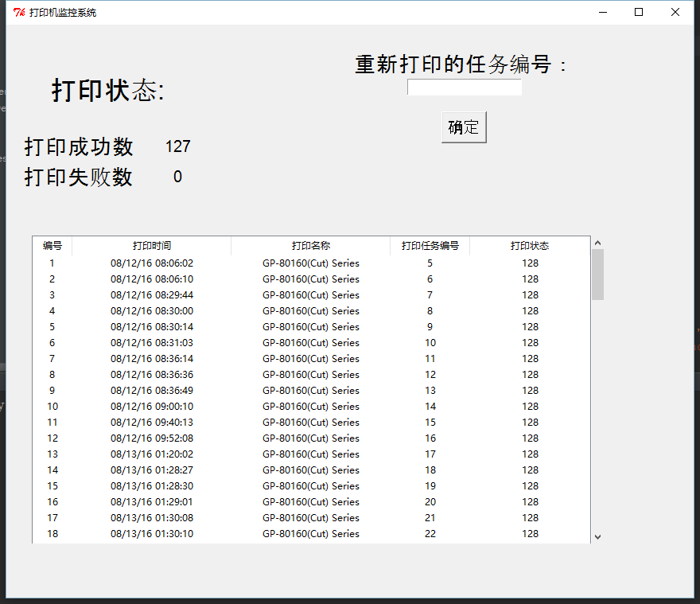Minimize the 打印机监控系统 window
This screenshot has width=700, height=604.
[602, 12]
